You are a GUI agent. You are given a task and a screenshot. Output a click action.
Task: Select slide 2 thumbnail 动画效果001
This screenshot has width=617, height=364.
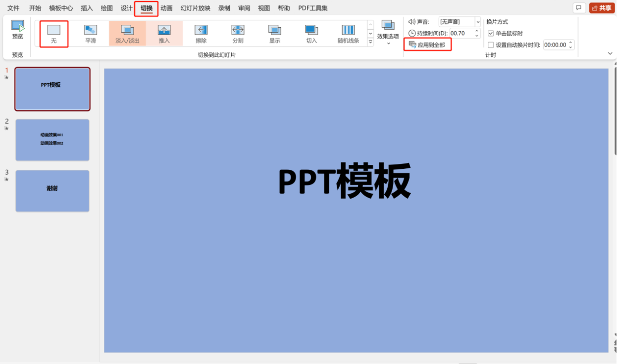[x=52, y=140]
